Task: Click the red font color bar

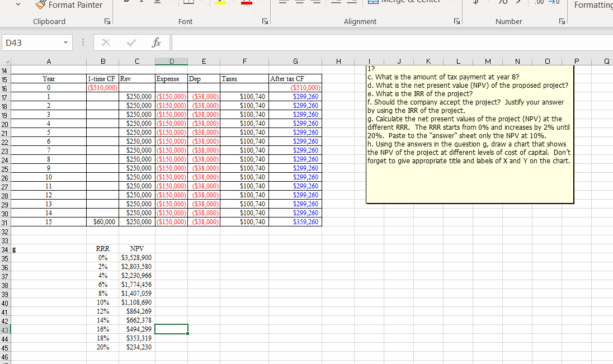Action: pyautogui.click(x=247, y=2)
